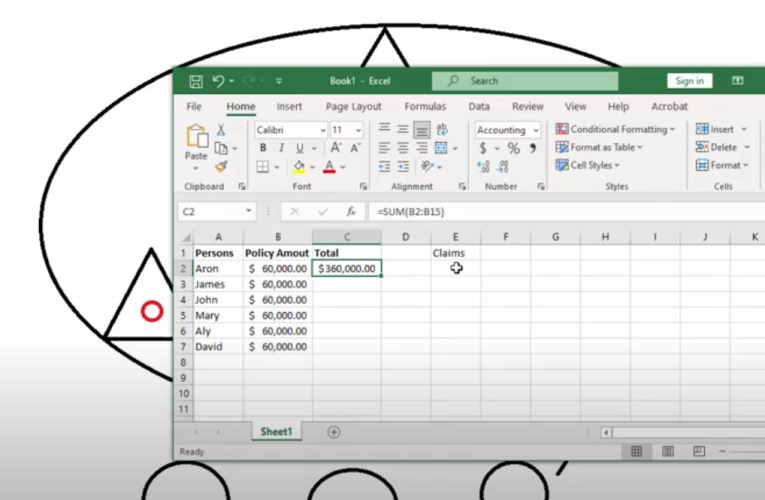
Task: Click the Decrease Decimal icon
Action: pos(503,167)
